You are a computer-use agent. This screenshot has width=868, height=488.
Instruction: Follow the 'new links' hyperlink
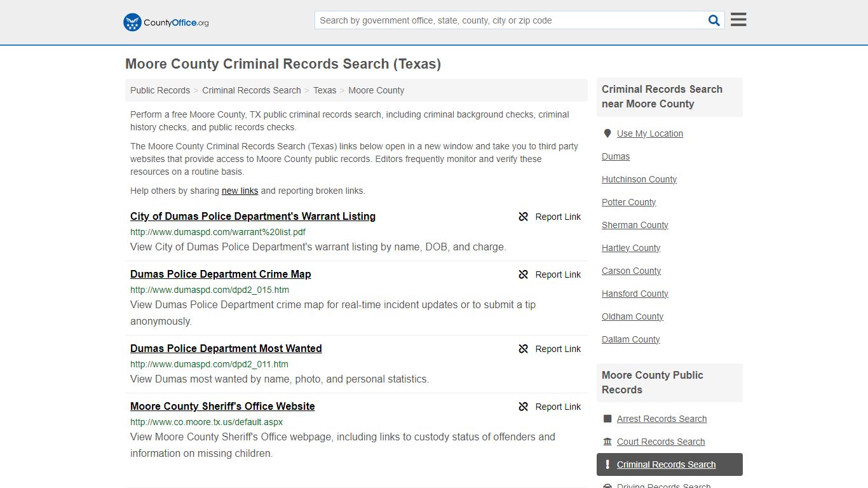click(x=240, y=191)
